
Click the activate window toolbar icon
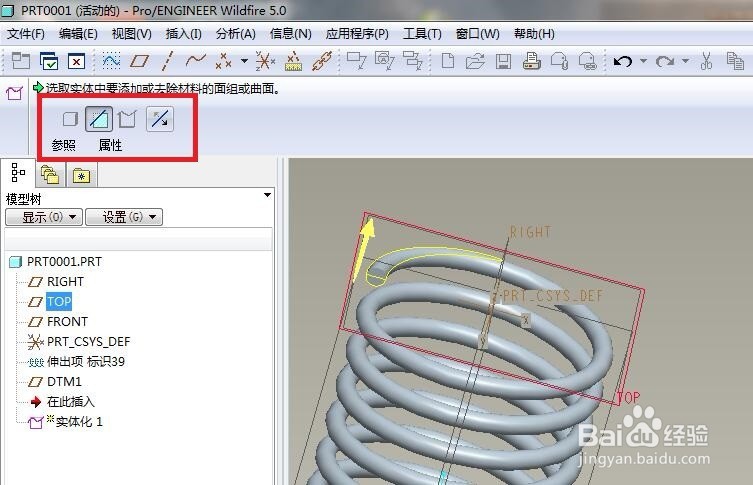[21, 61]
